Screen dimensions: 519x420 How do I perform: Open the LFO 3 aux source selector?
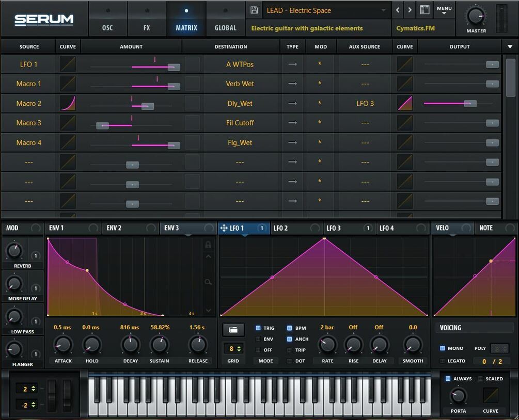coord(365,103)
